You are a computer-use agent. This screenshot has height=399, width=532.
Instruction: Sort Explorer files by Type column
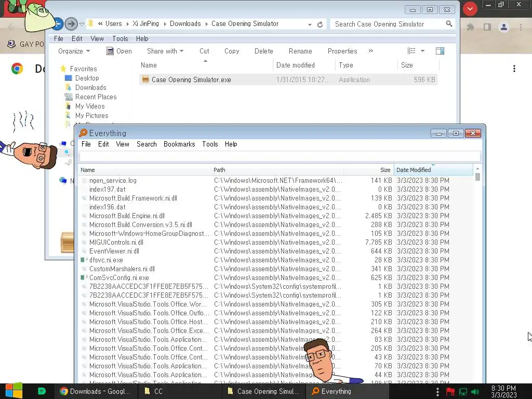click(366, 65)
